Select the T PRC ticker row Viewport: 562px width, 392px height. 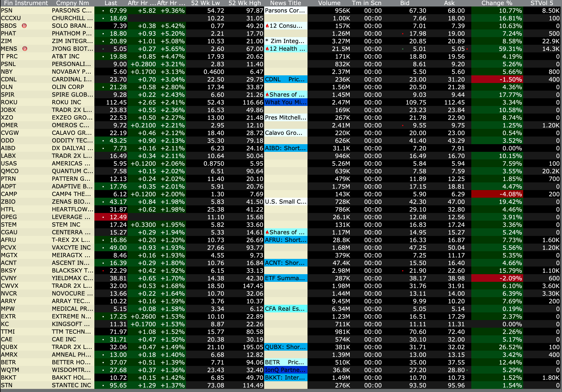click(x=9, y=56)
